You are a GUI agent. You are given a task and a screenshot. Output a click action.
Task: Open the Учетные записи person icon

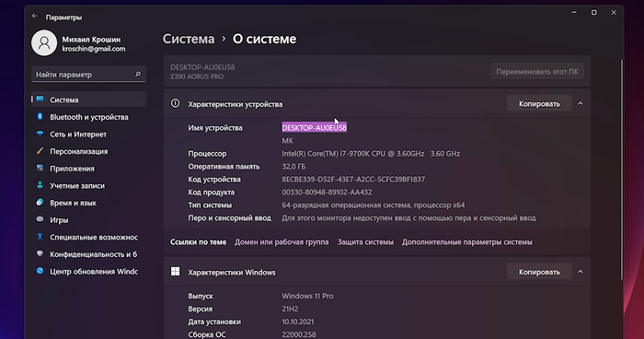pyautogui.click(x=40, y=185)
